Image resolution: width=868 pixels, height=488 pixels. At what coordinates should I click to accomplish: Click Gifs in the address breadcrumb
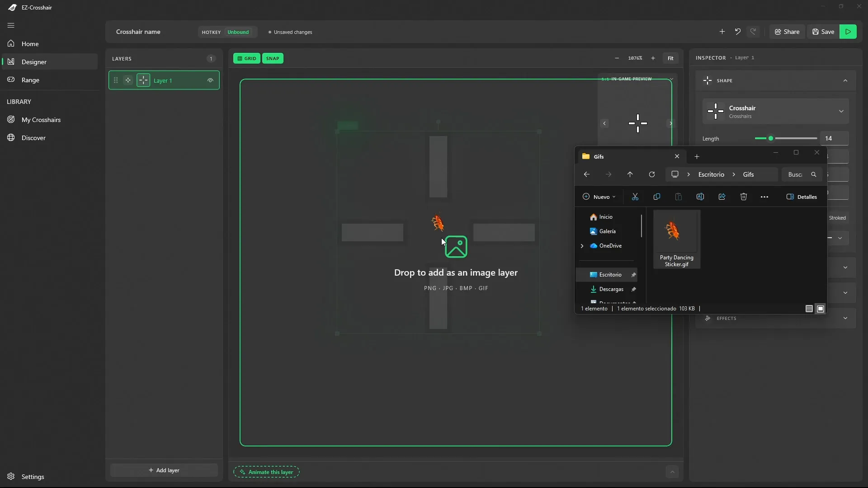click(748, 174)
